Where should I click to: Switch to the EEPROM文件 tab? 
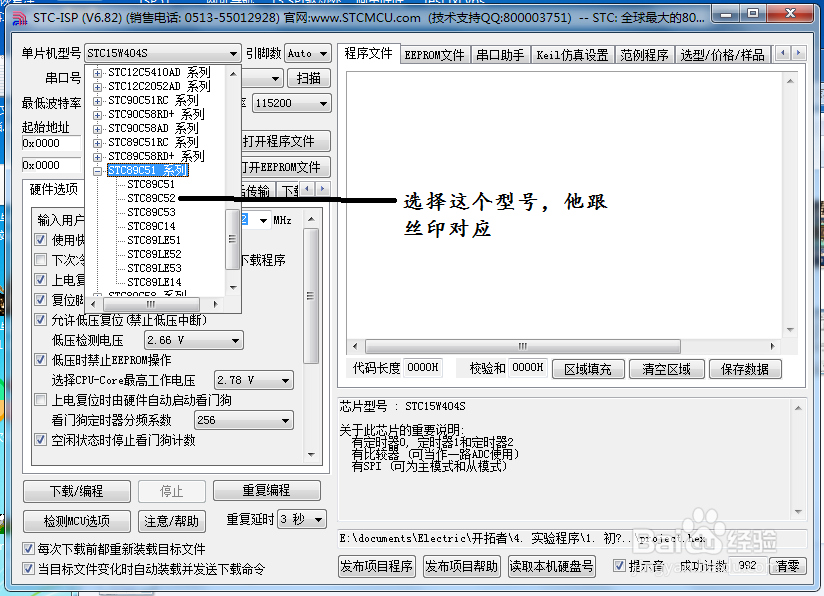coord(435,55)
